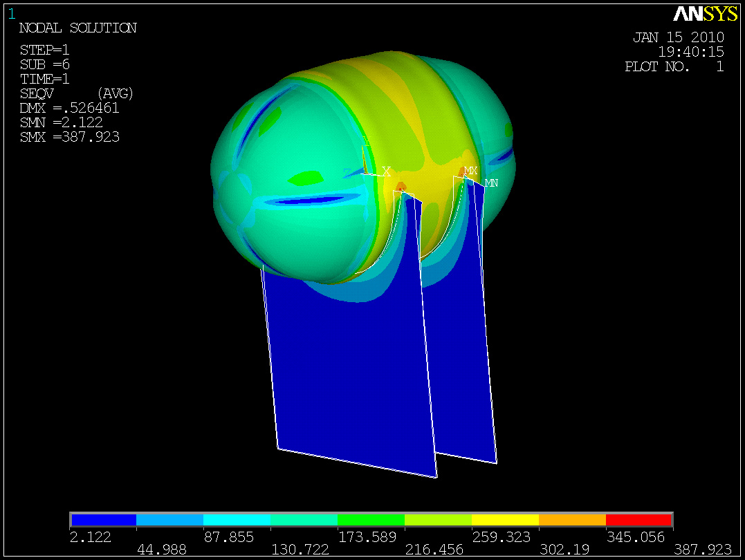Click the DMX =.526461 displacement text

(x=70, y=108)
